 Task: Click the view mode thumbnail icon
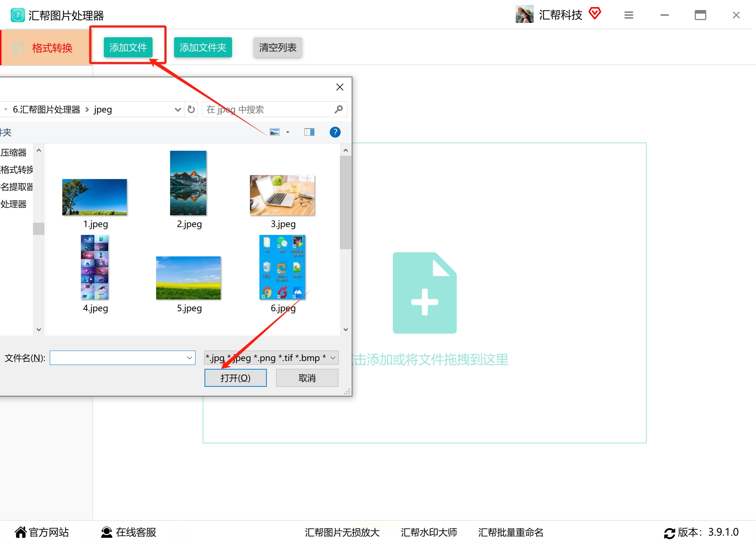click(x=275, y=132)
